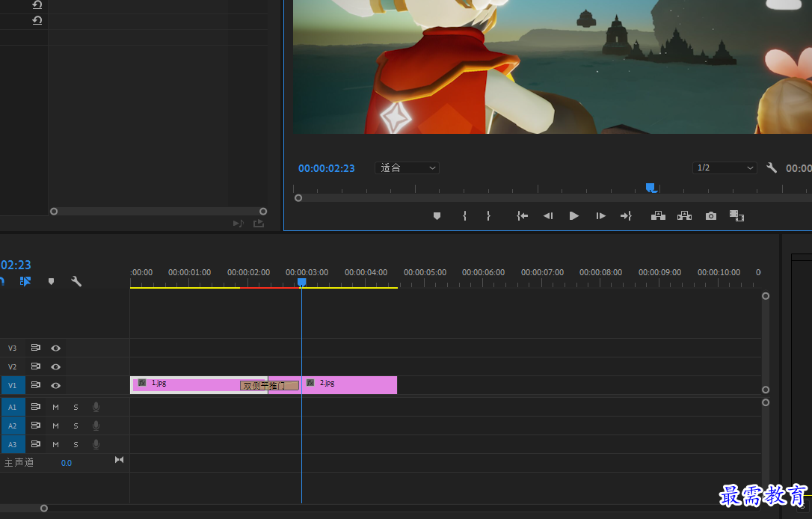
Task: Toggle A1 track targeting
Action: coord(13,407)
